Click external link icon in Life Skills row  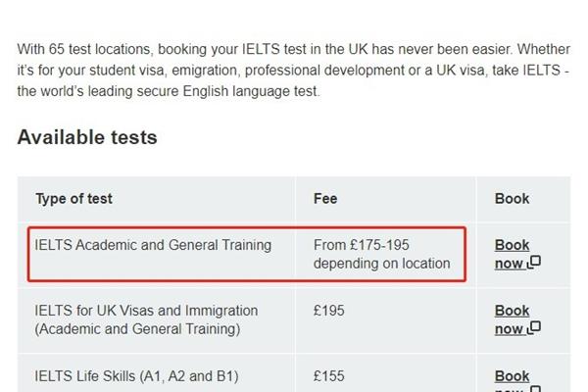pyautogui.click(x=535, y=389)
